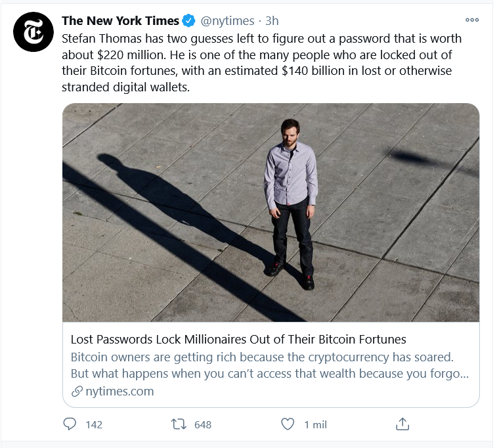Viewport: 499px width, 448px height.
Task: Click the blue verified badge
Action: click(190, 21)
